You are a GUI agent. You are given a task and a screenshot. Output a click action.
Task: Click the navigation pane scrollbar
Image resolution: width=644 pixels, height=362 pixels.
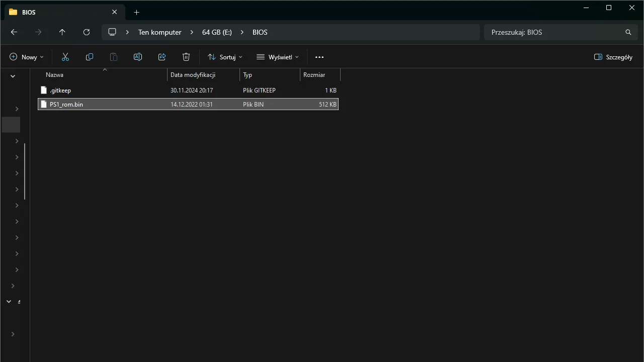click(x=25, y=171)
